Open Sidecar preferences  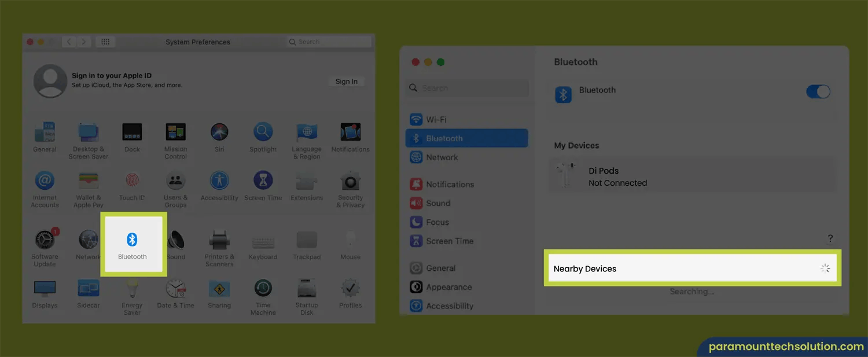(89, 293)
